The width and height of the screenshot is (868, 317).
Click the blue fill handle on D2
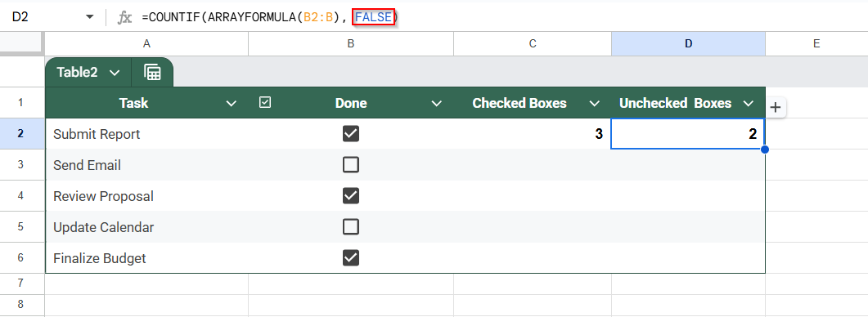(x=765, y=150)
